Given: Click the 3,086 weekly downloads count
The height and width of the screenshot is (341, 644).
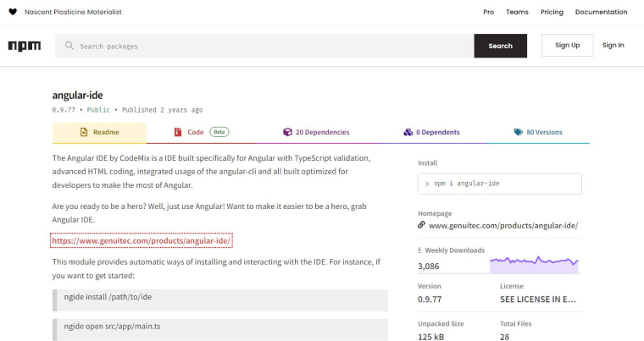Looking at the screenshot, I should coord(429,267).
